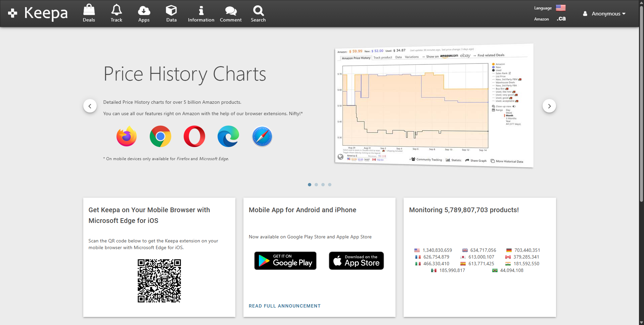Choose the Opera browser extension icon
The width and height of the screenshot is (644, 325).
pos(194,136)
